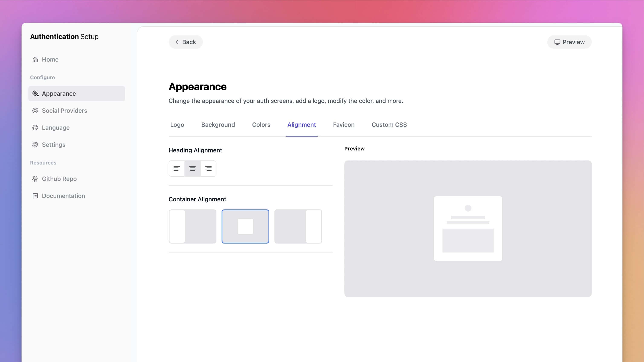This screenshot has height=362, width=644.
Task: Click the Home house icon in sidebar
Action: pyautogui.click(x=35, y=59)
